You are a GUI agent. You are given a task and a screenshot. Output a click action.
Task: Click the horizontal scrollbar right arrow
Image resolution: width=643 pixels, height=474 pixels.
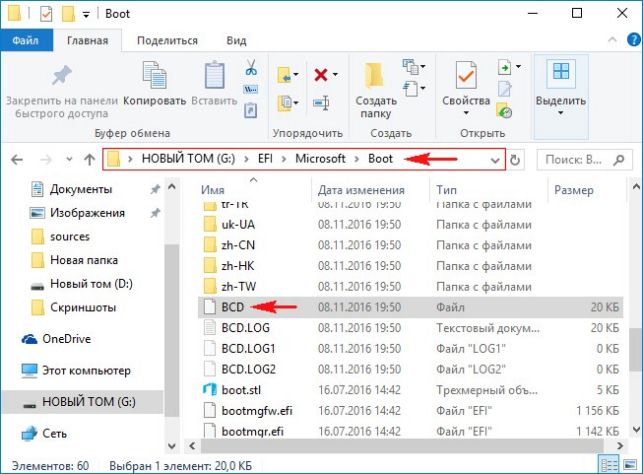tap(620, 446)
